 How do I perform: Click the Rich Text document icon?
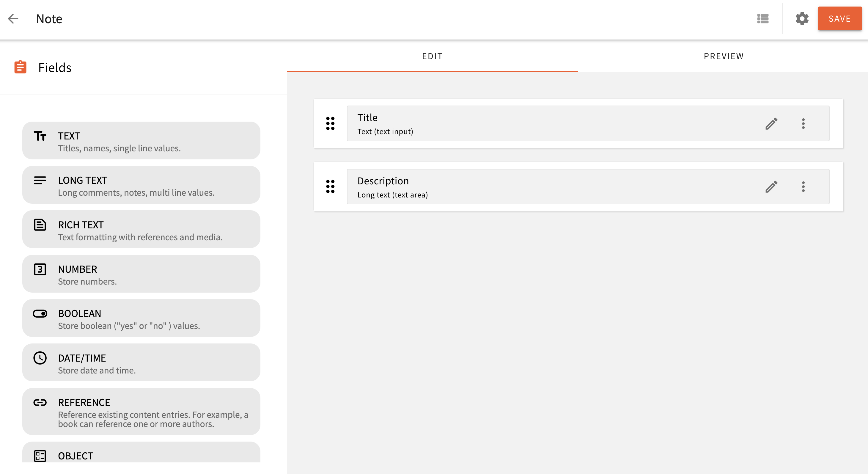tap(40, 225)
